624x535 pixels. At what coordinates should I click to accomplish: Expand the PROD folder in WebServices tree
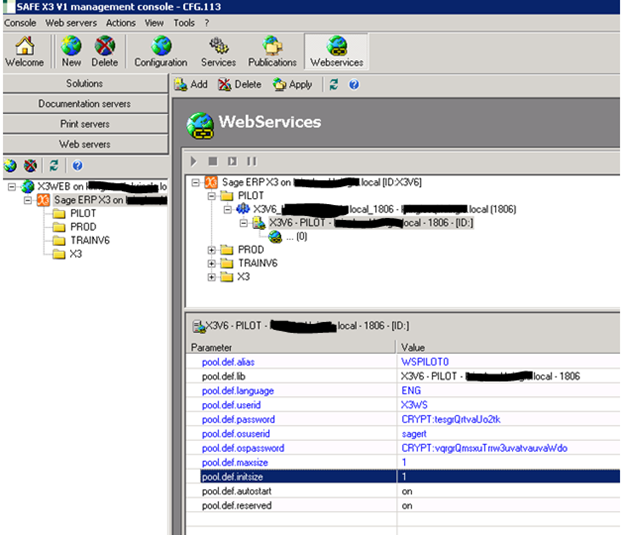coord(212,249)
